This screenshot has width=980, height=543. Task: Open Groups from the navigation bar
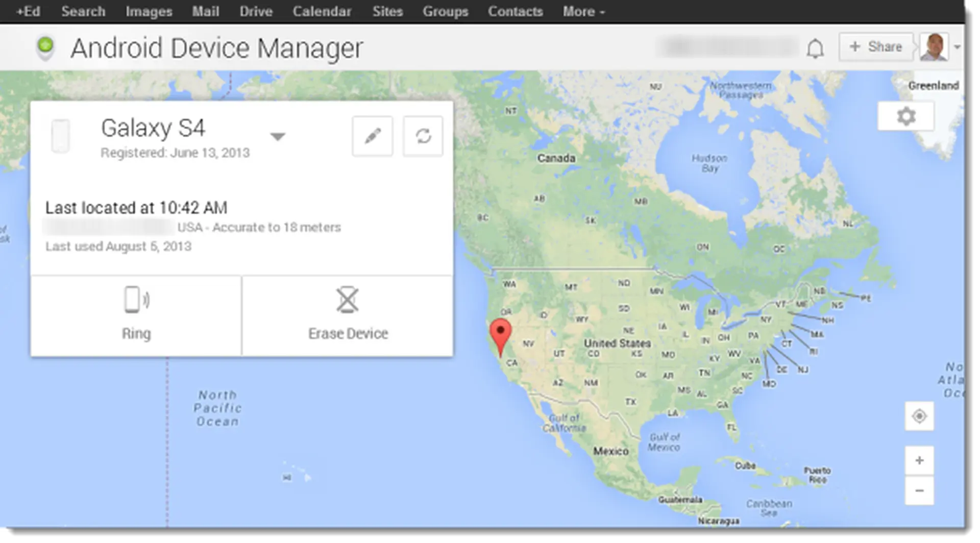(x=445, y=11)
